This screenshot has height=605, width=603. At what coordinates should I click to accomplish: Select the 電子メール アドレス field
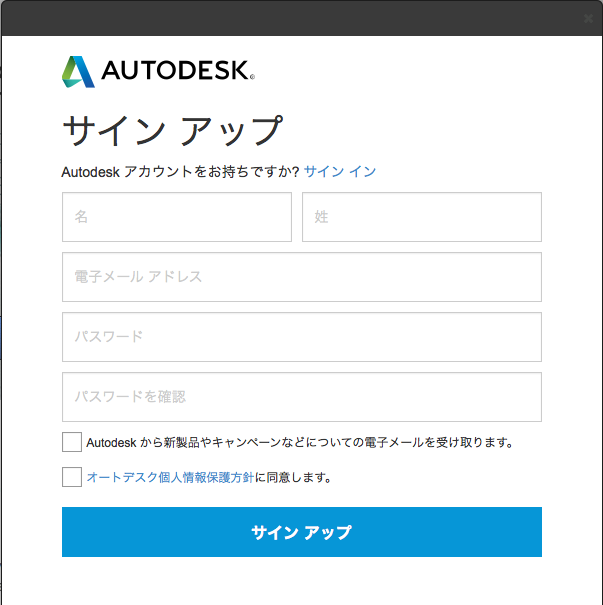click(x=302, y=277)
